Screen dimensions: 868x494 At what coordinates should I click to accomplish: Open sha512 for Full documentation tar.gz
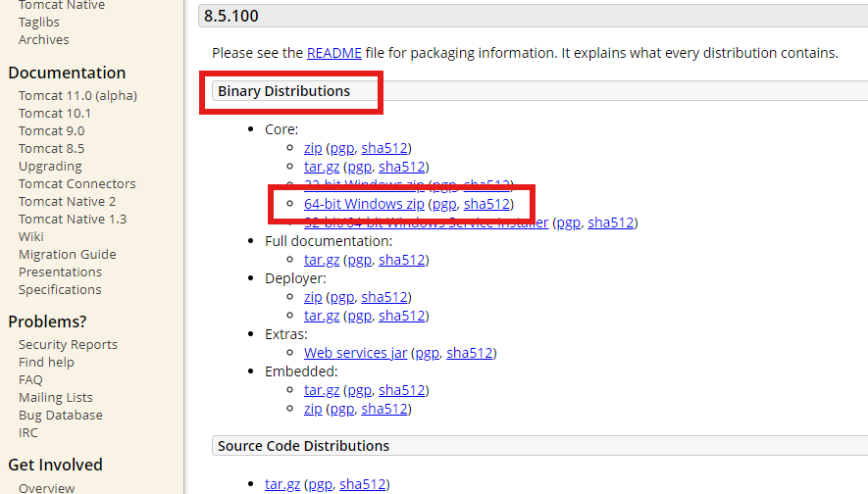click(401, 260)
